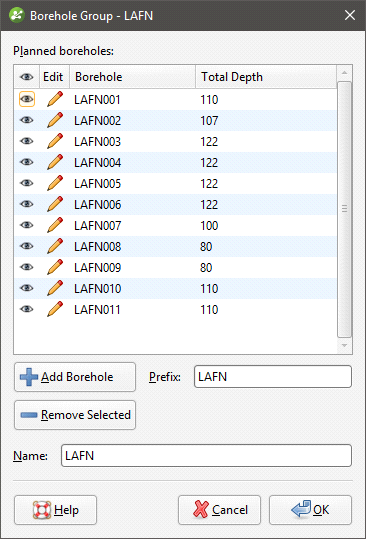Click the Add Borehole button
The image size is (366, 539).
(x=75, y=377)
